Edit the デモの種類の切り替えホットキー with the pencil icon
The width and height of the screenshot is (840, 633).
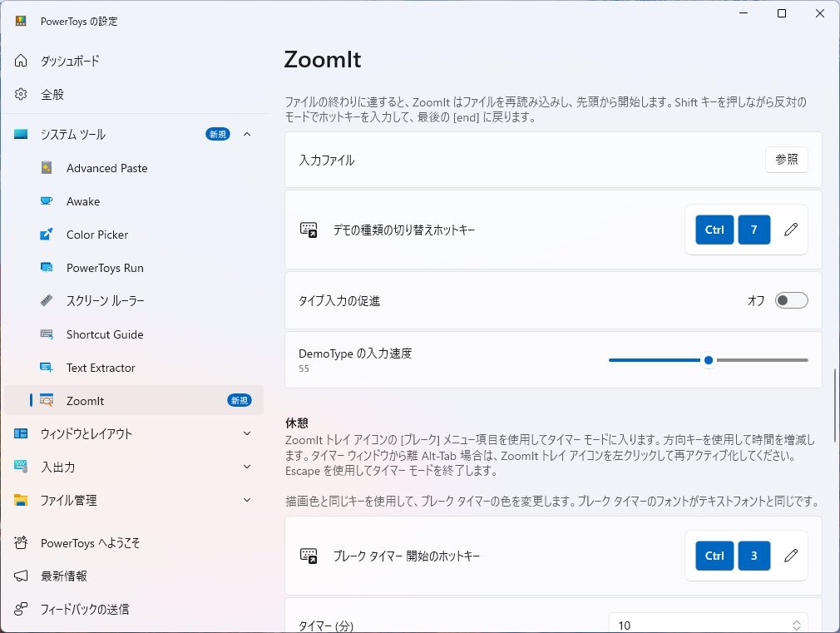[791, 230]
